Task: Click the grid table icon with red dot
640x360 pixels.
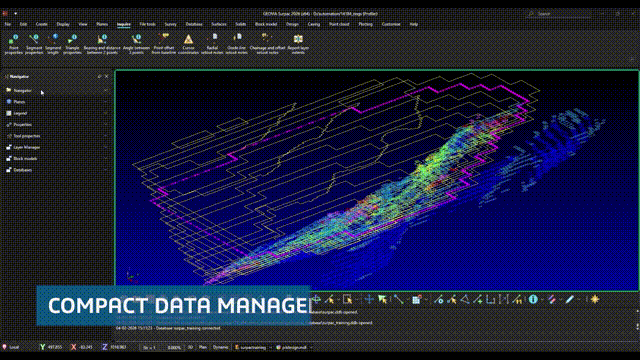Action: [416, 300]
